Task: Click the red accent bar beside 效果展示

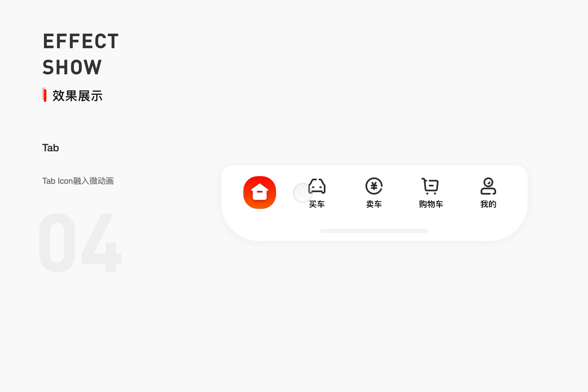Action: [x=45, y=95]
